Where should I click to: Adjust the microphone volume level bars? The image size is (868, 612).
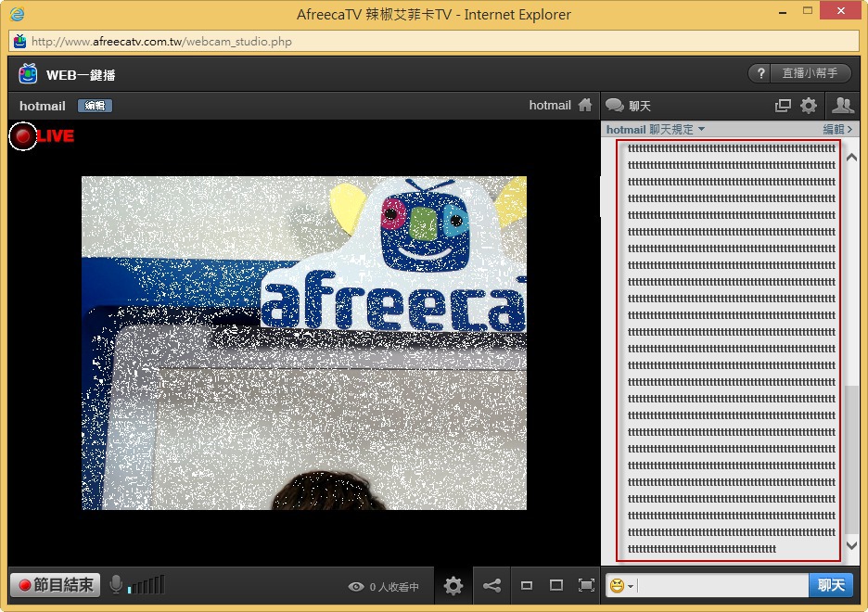point(147,585)
